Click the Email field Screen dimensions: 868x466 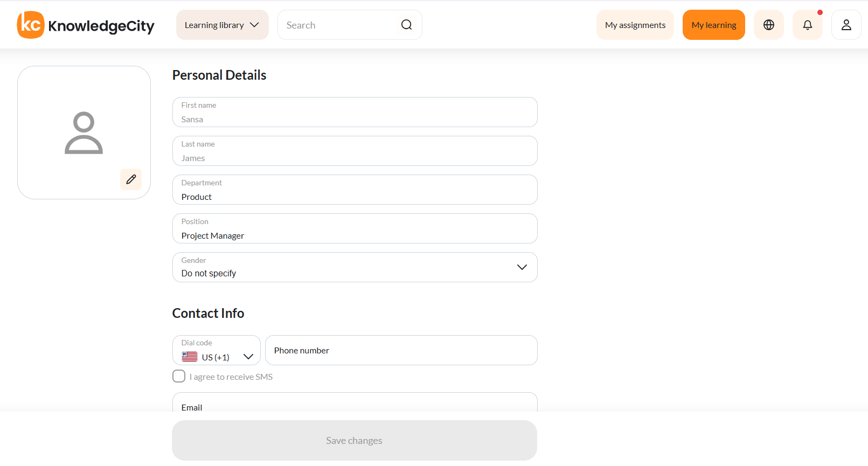(355, 402)
